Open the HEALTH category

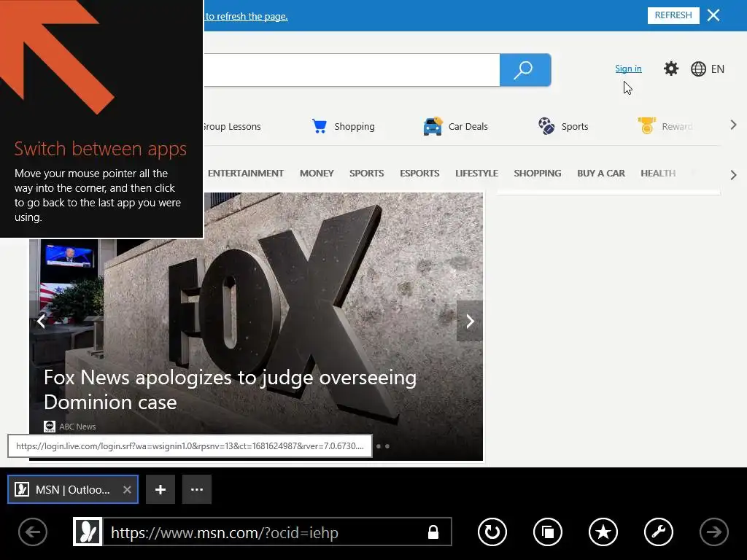(x=658, y=174)
